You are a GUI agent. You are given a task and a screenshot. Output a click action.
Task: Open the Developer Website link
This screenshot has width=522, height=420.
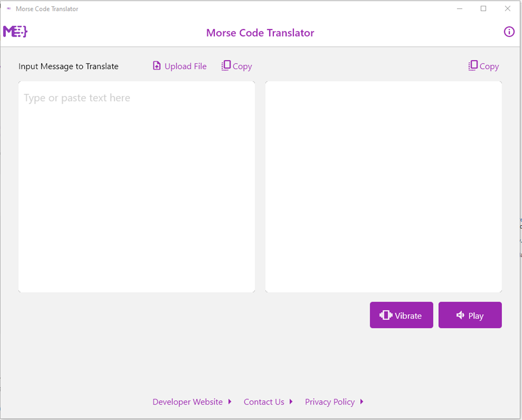click(x=187, y=402)
